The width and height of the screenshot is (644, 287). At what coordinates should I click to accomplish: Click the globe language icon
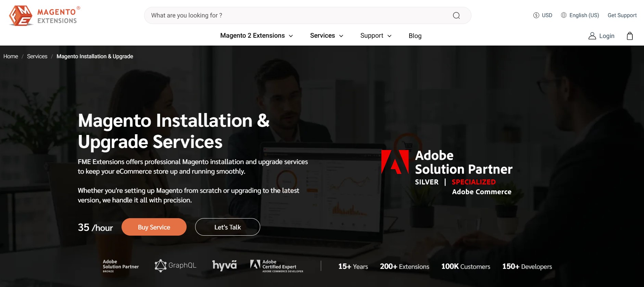pyautogui.click(x=564, y=15)
